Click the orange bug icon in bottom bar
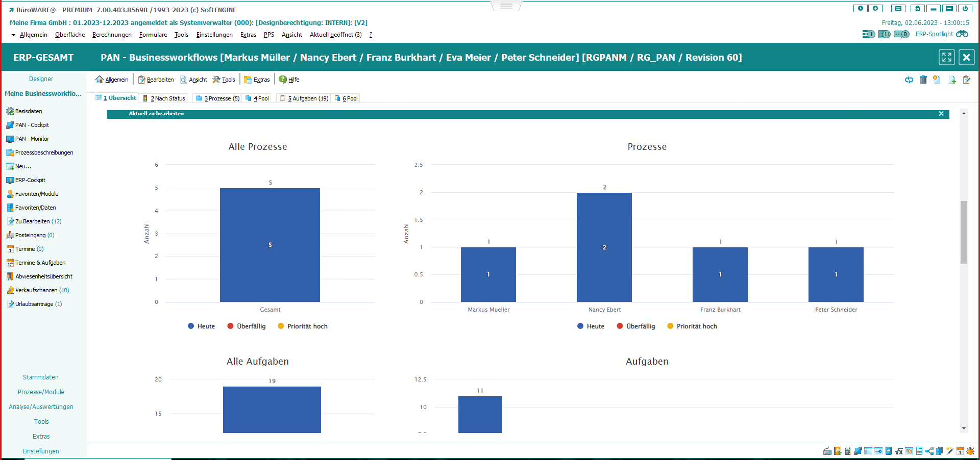 pyautogui.click(x=970, y=451)
